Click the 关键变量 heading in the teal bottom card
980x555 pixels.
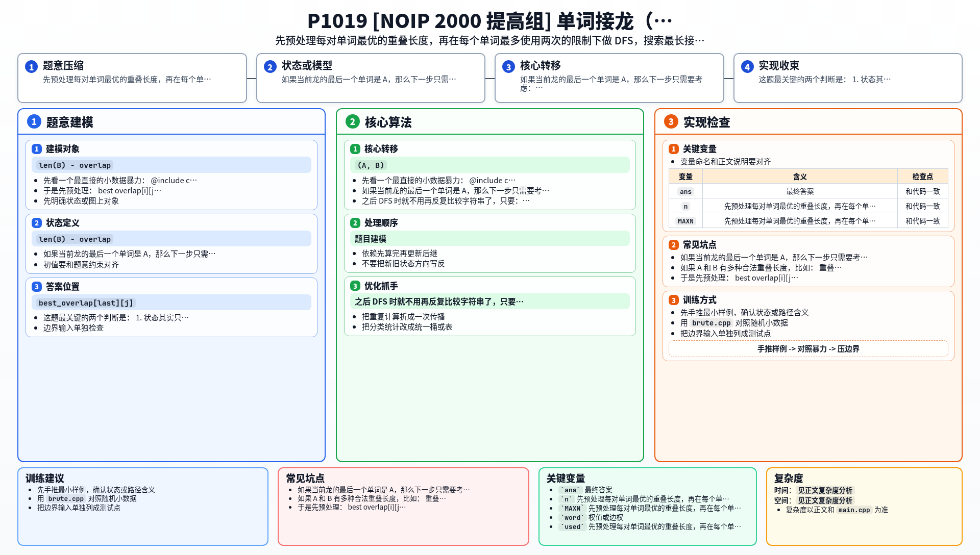coord(566,478)
